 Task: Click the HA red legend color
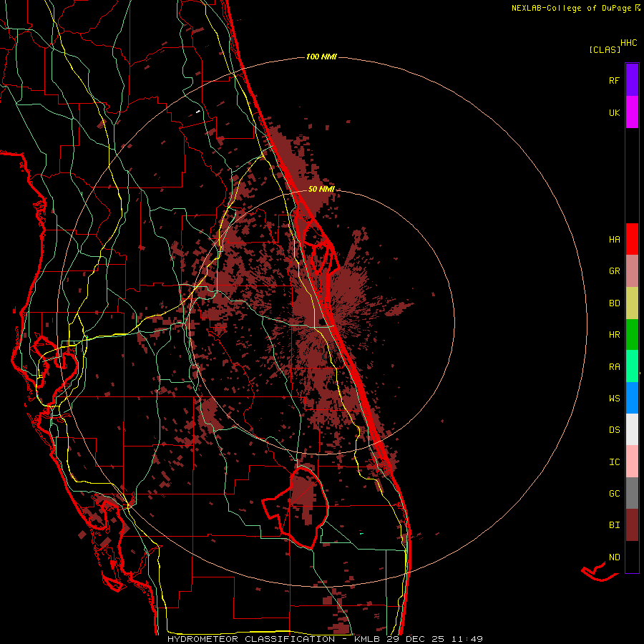coord(632,239)
